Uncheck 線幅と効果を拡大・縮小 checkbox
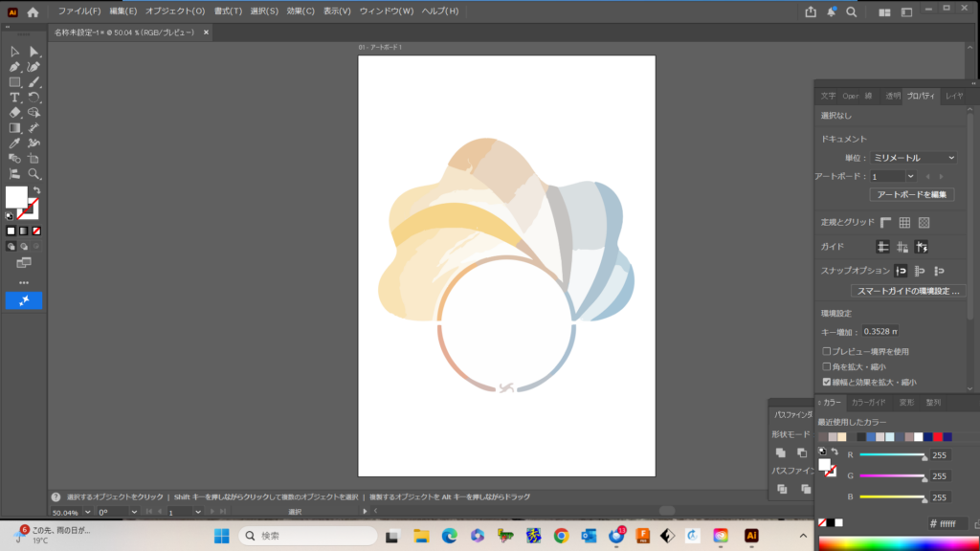This screenshot has height=551, width=980. pos(827,381)
